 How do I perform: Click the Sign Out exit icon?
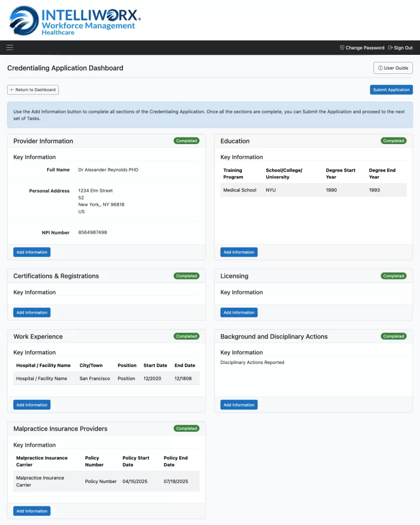[389, 47]
